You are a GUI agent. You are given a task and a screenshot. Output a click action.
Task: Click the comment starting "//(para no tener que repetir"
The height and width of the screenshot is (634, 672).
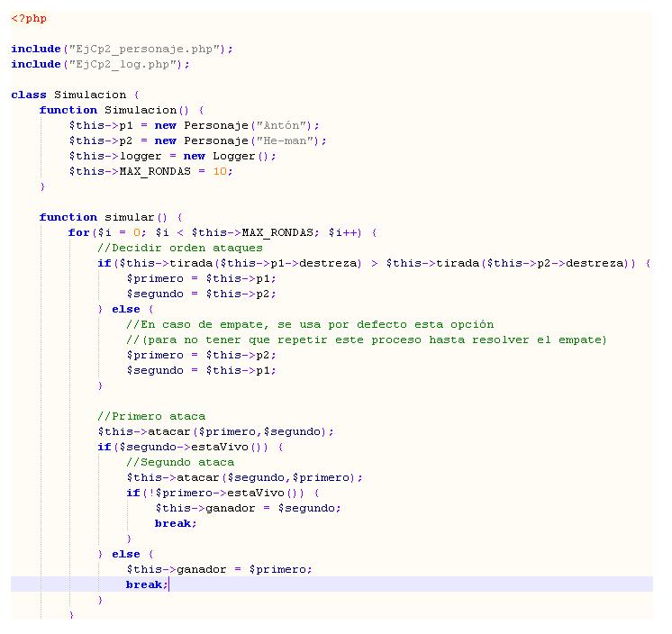click(x=367, y=340)
